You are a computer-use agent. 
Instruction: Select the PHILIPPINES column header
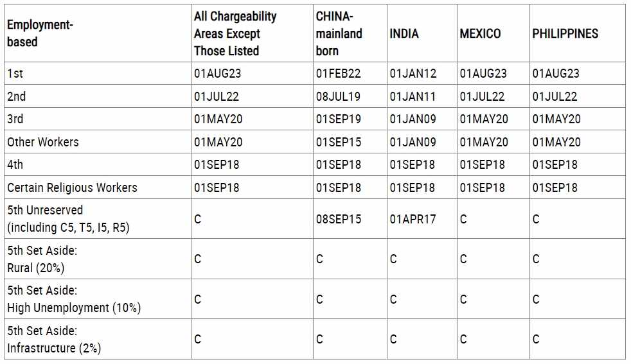565,33
